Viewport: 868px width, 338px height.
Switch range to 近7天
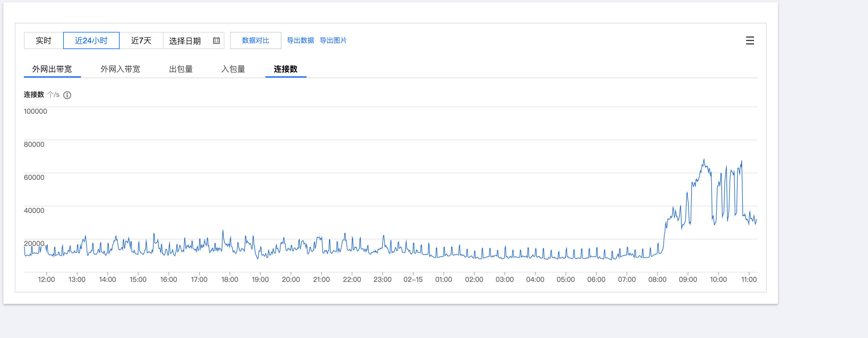141,40
